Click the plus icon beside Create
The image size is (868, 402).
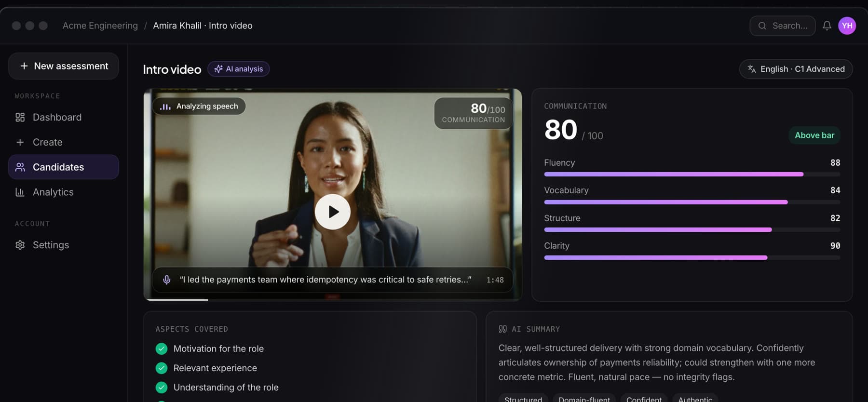click(x=20, y=142)
